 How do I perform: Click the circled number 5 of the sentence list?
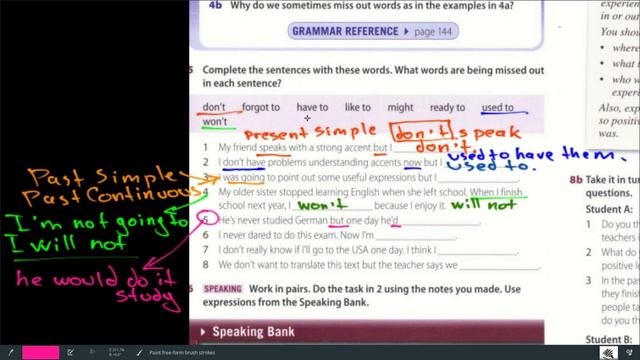tap(207, 220)
